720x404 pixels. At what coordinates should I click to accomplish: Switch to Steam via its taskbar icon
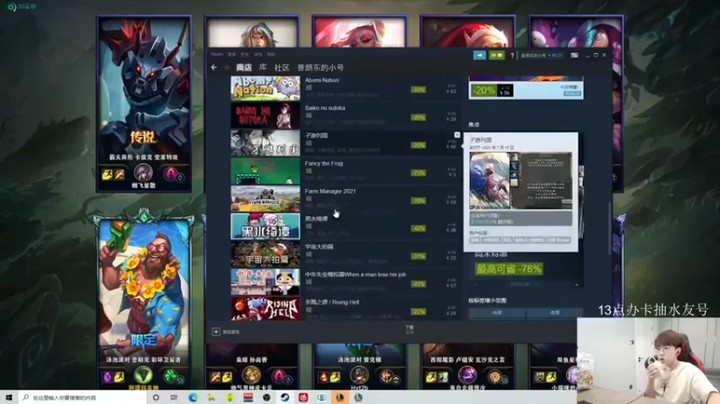pos(285,398)
